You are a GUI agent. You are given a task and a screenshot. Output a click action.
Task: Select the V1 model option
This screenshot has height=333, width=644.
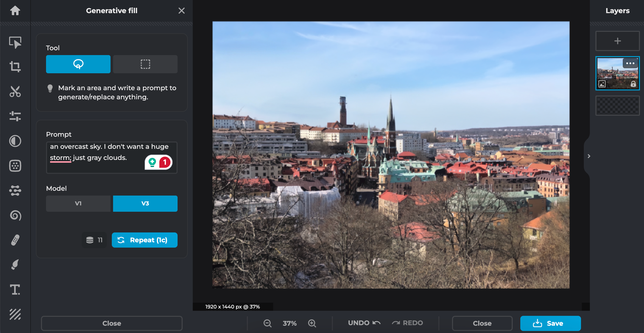78,203
